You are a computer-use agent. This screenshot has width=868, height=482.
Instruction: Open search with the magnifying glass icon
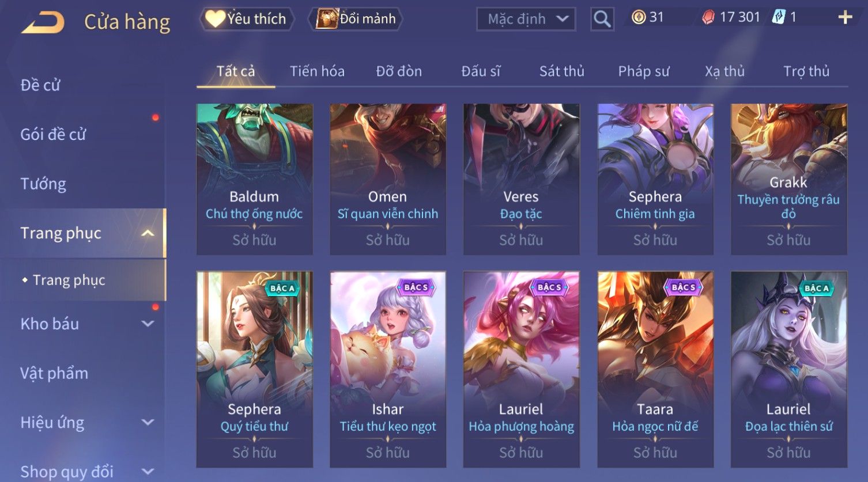[602, 19]
